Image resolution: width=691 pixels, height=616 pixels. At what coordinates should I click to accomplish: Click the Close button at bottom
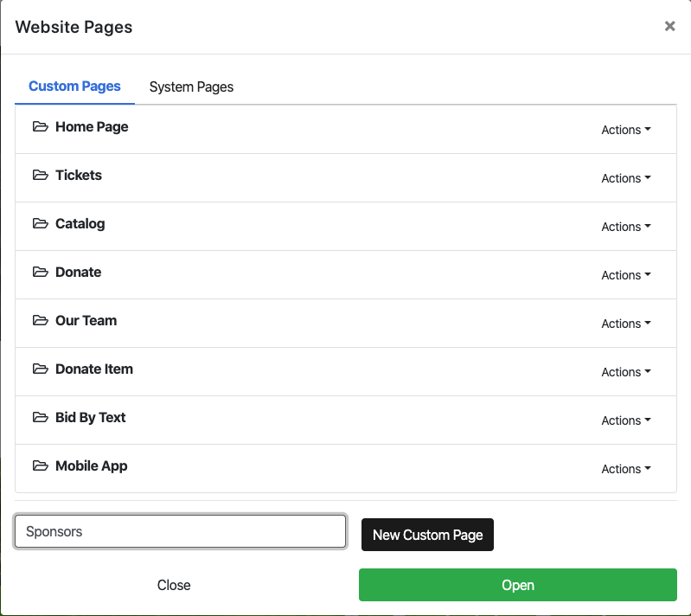(174, 585)
